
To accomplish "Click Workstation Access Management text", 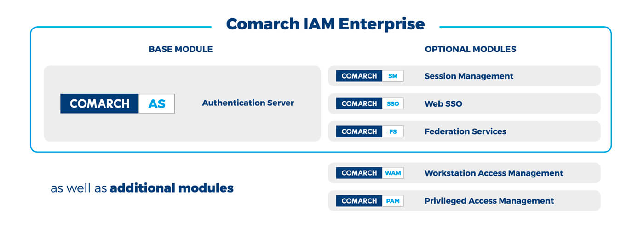I will tap(494, 173).
